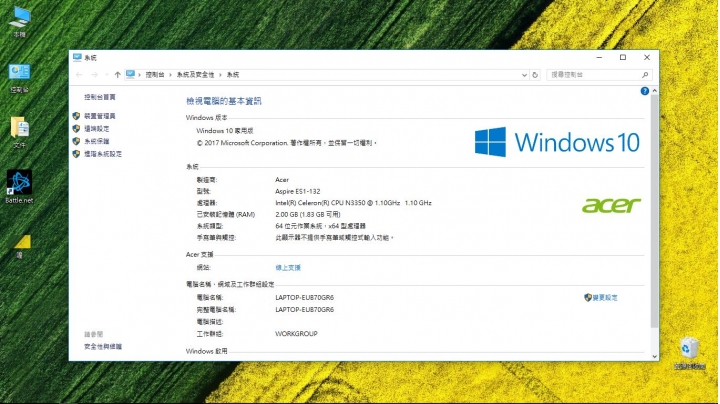This screenshot has height=404, width=720.
Task: Go to 系統及安全性 in the address breadcrumb
Action: click(195, 75)
